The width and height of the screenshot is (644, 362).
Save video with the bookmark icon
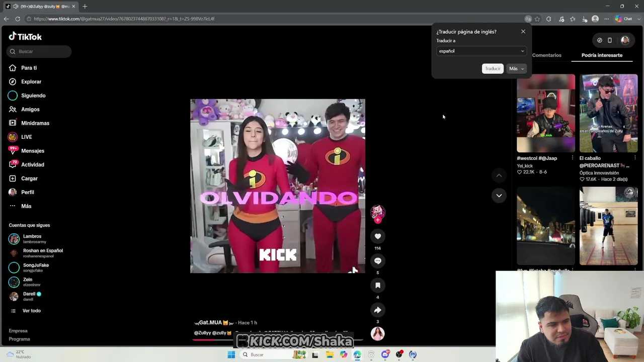(377, 286)
